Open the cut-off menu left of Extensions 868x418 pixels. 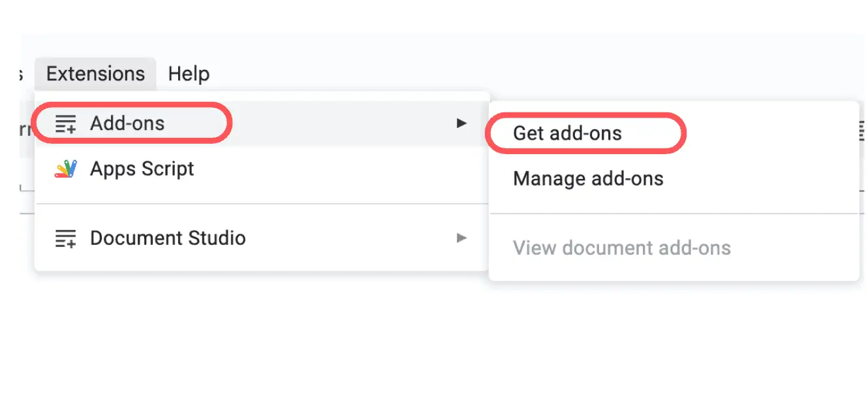pyautogui.click(x=21, y=74)
